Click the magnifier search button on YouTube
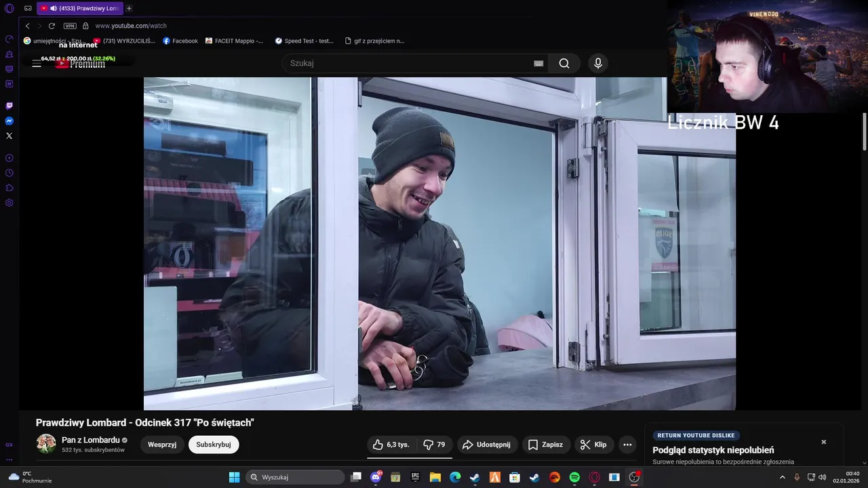Viewport: 868px width, 488px height. pos(564,63)
